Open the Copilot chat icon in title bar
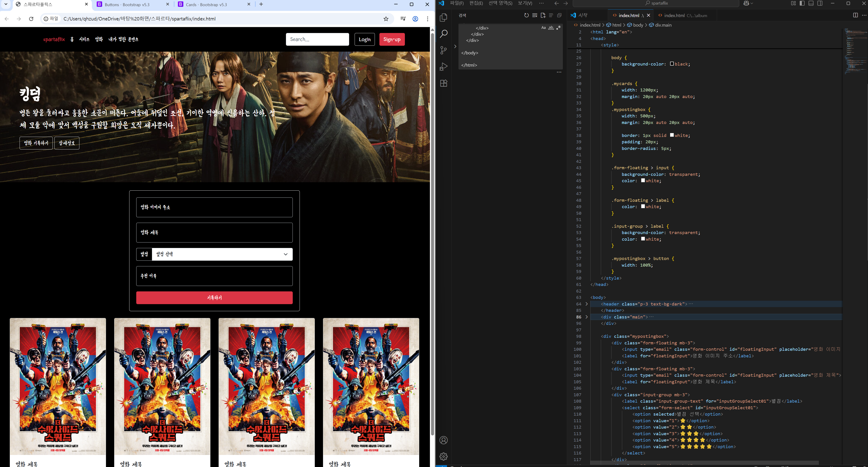 click(x=746, y=3)
